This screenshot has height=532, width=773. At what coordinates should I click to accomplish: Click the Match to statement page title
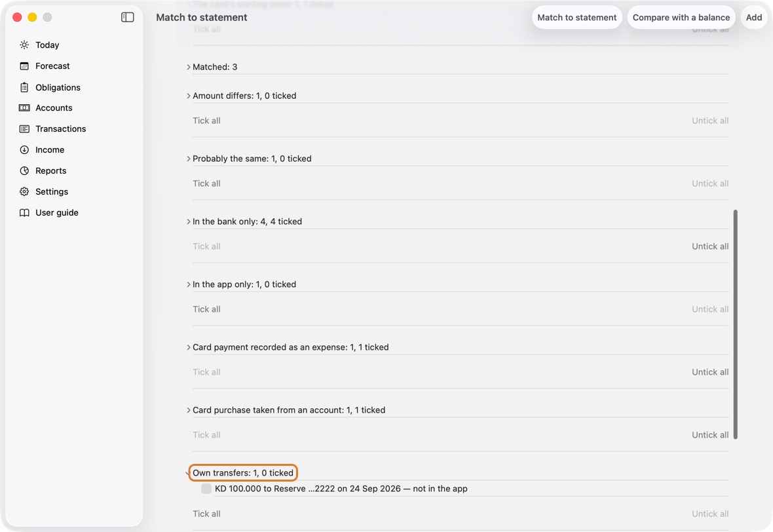tap(202, 17)
